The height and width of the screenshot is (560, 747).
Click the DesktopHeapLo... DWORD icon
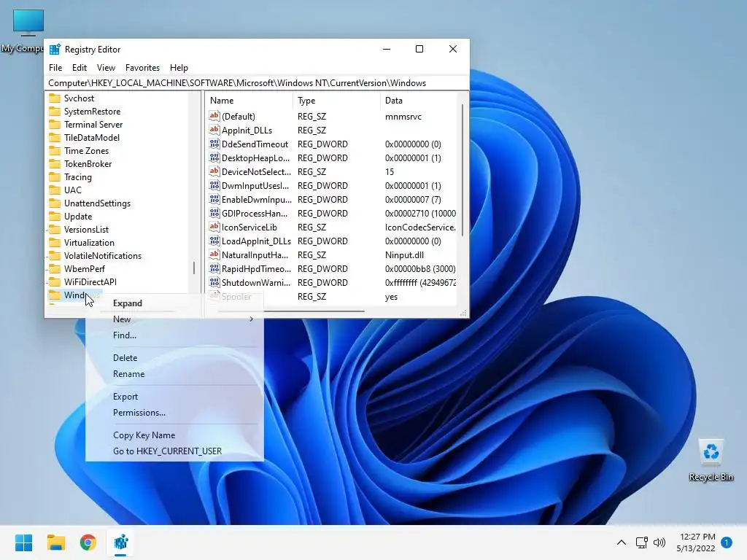tap(214, 157)
